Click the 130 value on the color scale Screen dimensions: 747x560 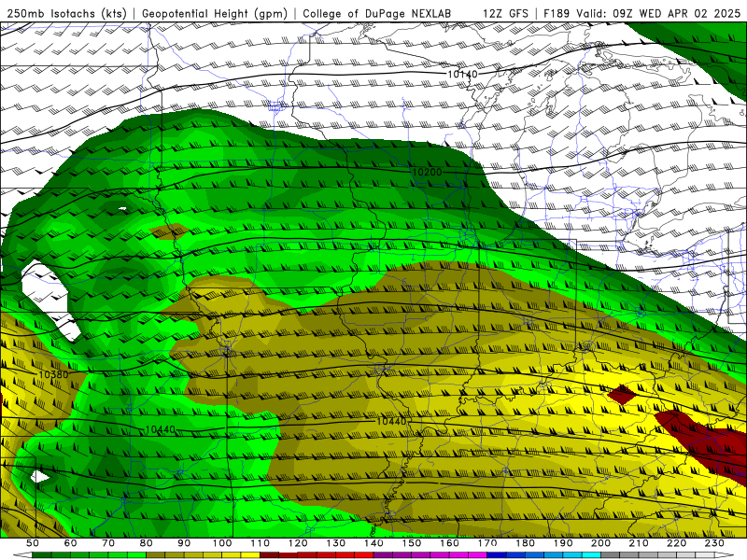tap(336, 543)
